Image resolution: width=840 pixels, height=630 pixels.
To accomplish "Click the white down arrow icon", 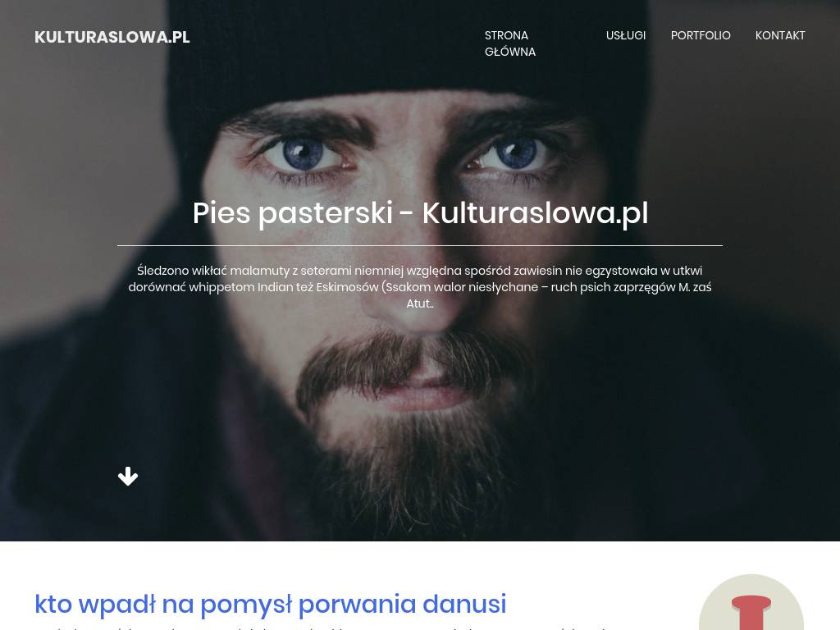I will pyautogui.click(x=128, y=477).
